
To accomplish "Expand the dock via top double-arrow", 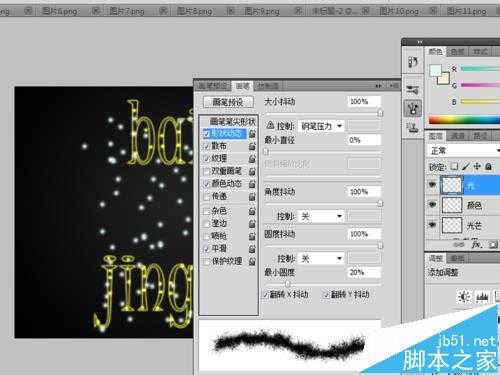I will tap(420, 42).
